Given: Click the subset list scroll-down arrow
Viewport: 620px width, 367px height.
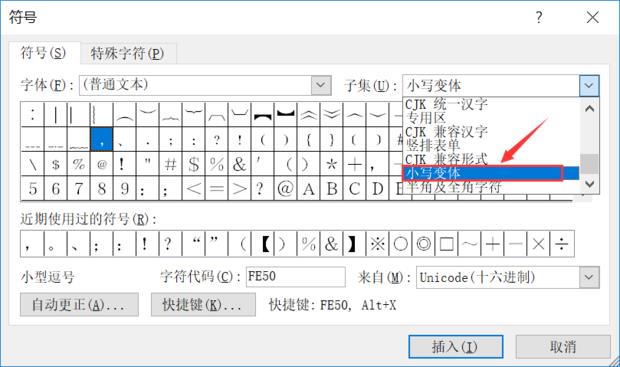Looking at the screenshot, I should click(x=590, y=184).
